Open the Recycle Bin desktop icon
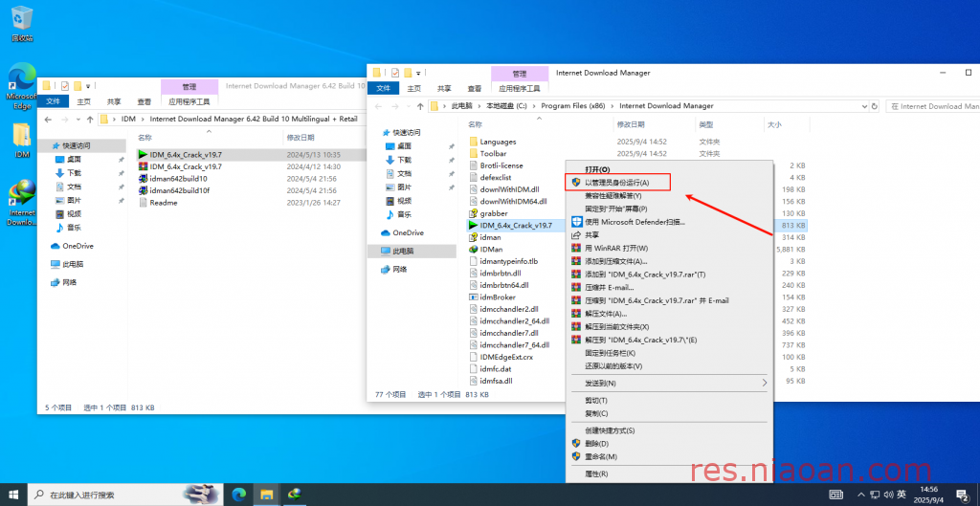Viewport: 980px width, 506px height. [22, 25]
